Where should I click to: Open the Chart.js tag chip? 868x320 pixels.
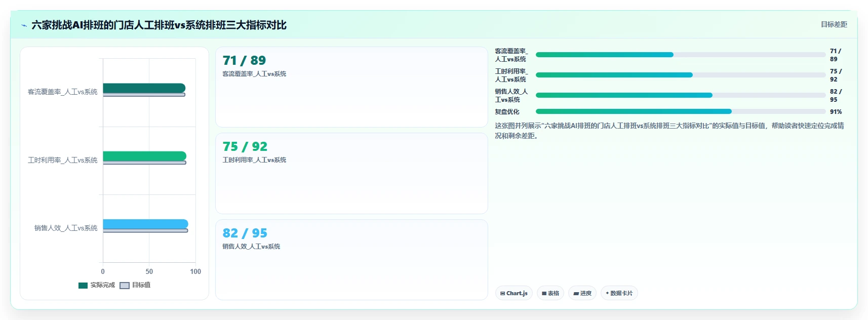[x=514, y=293]
